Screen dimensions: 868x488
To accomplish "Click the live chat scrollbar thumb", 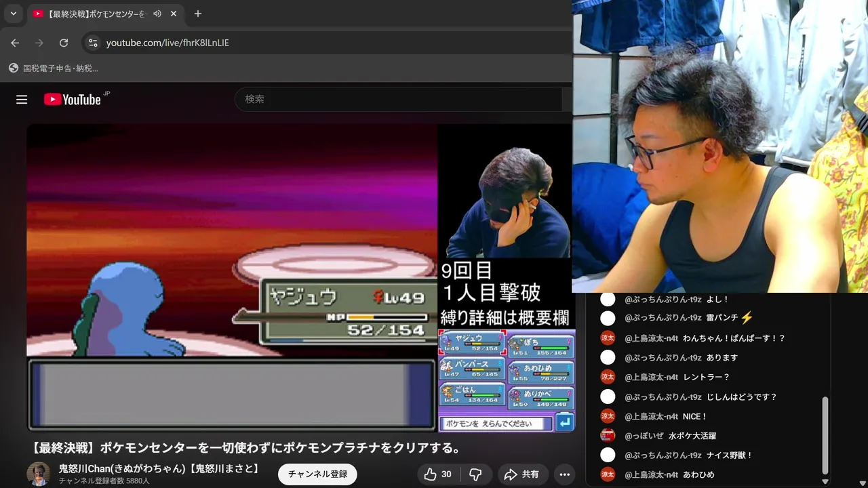I will point(825,436).
